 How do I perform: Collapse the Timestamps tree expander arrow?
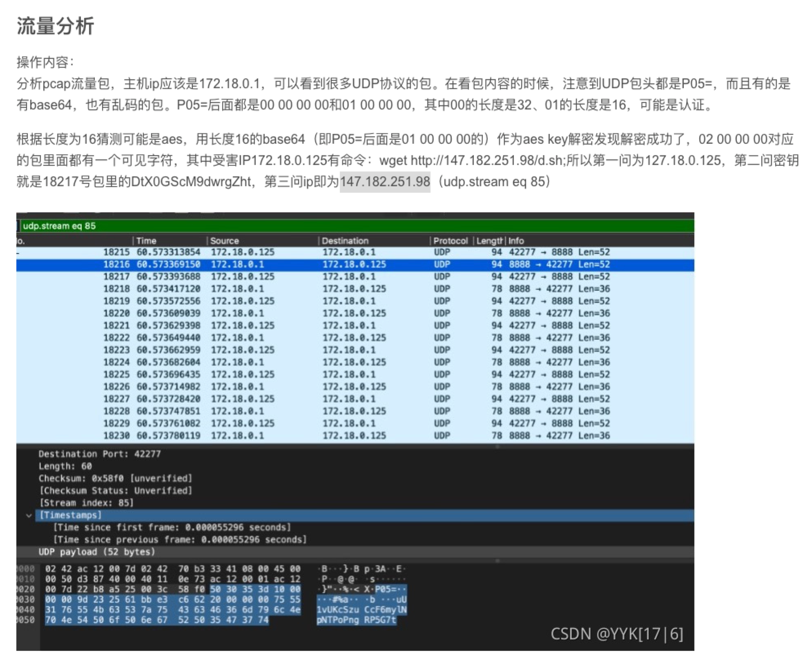[29, 516]
